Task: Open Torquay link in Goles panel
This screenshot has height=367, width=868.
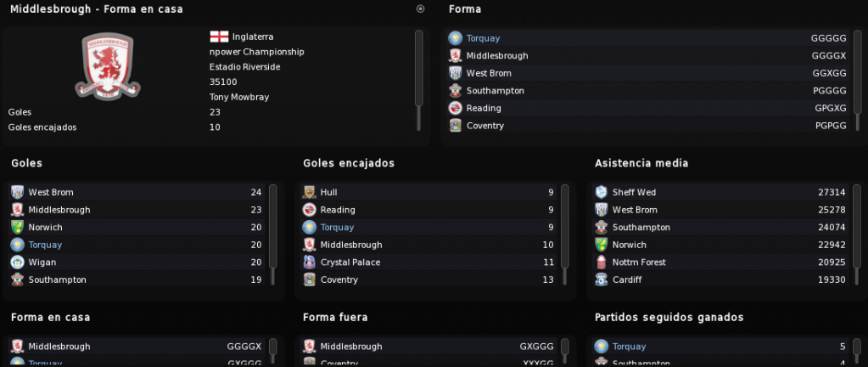Action: [45, 245]
